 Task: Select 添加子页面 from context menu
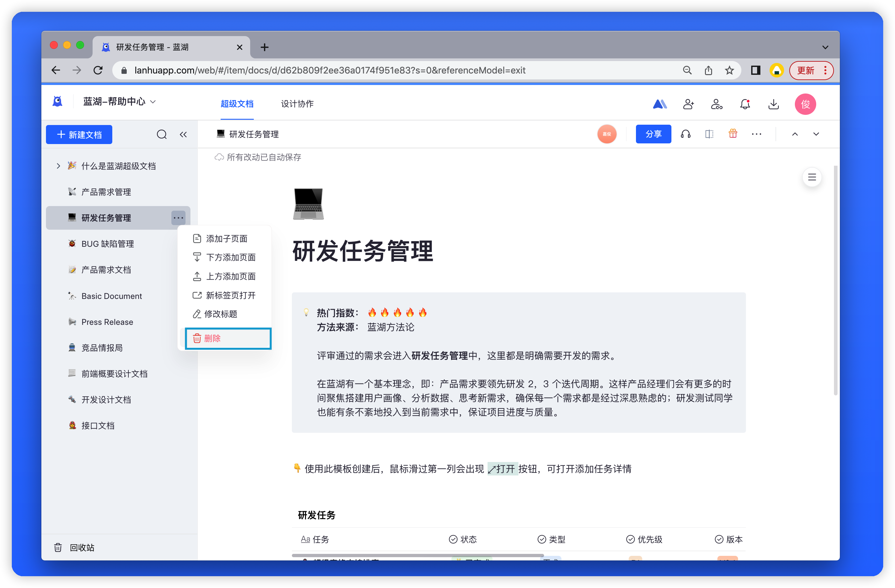[x=225, y=239]
